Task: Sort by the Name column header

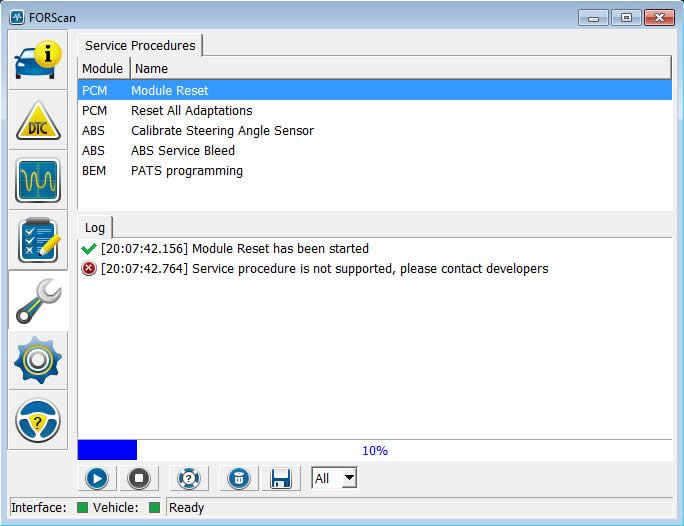Action: pyautogui.click(x=152, y=68)
